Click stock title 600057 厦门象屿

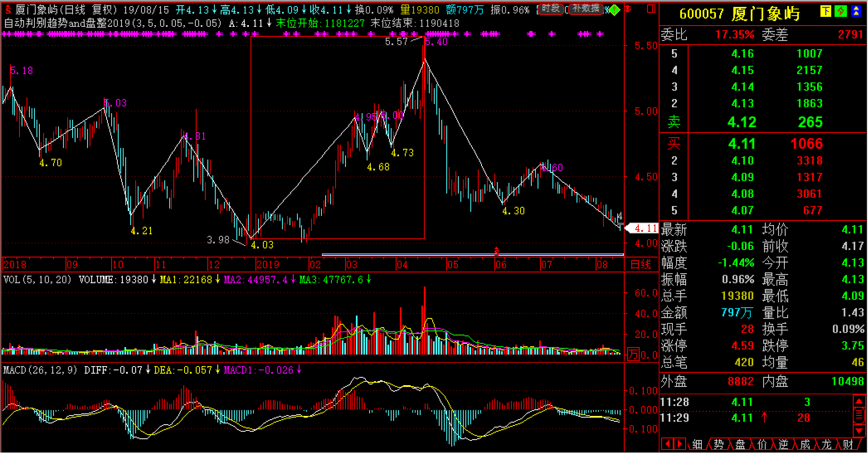pos(740,14)
